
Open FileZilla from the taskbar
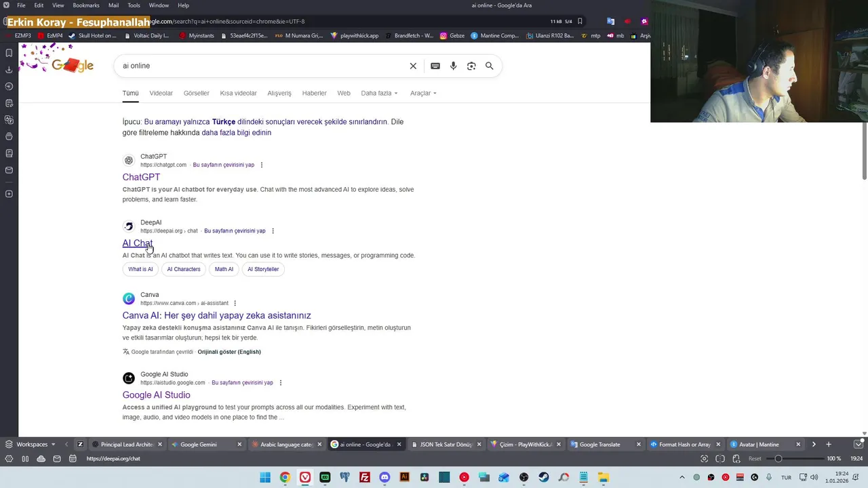[365, 477]
